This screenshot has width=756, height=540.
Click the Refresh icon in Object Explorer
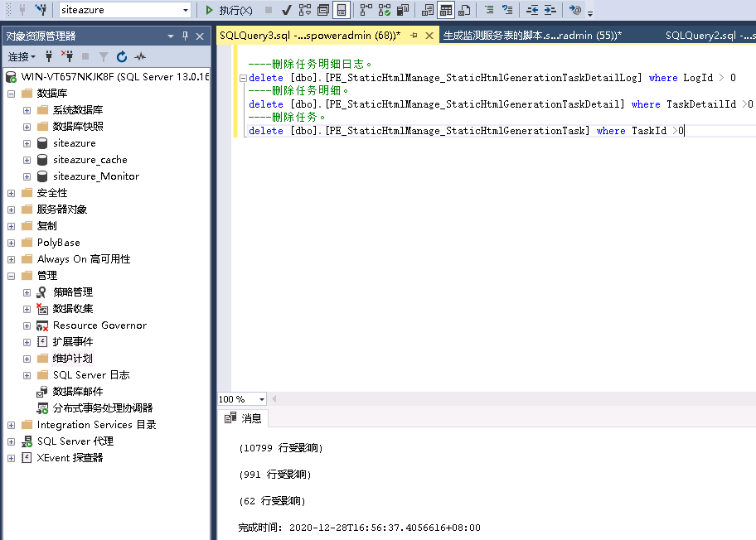(x=122, y=56)
